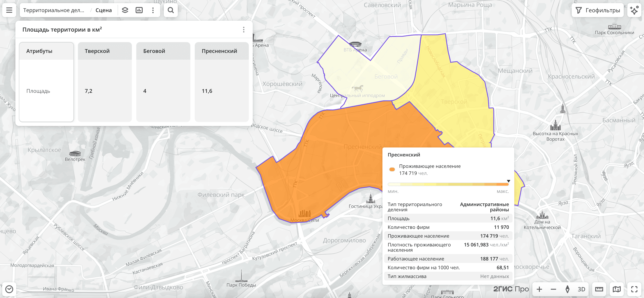The height and width of the screenshot is (298, 644).
Task: Zoom out with the minus button
Action: (x=553, y=289)
